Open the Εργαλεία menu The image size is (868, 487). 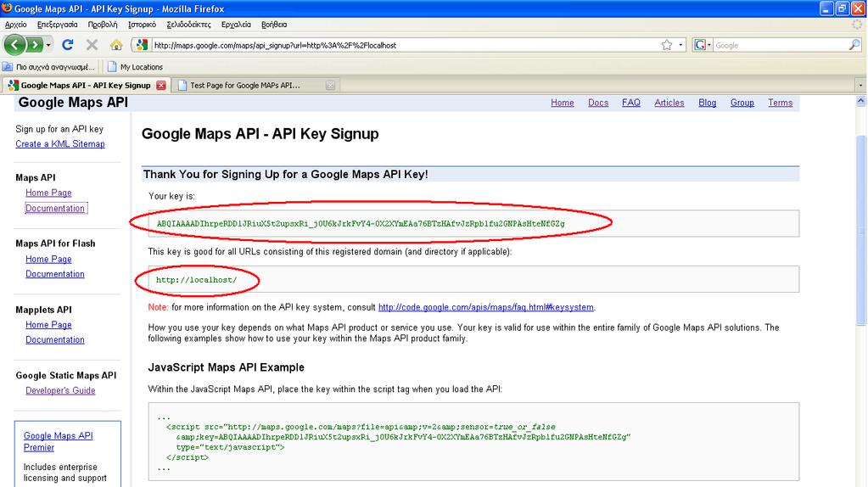click(236, 25)
